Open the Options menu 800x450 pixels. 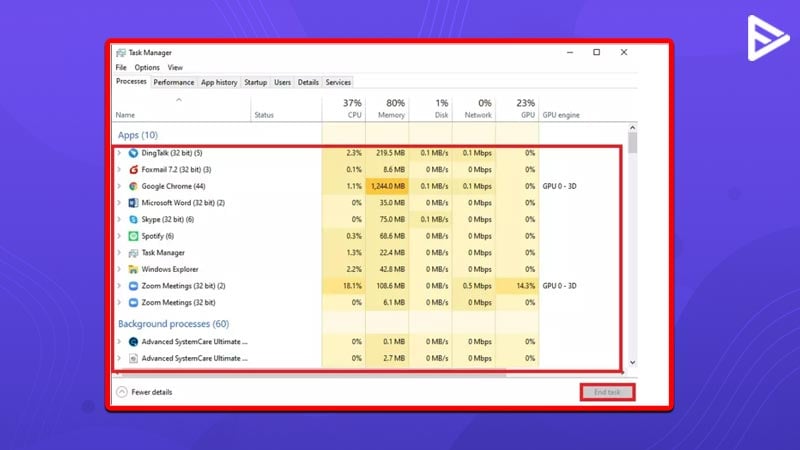point(147,67)
